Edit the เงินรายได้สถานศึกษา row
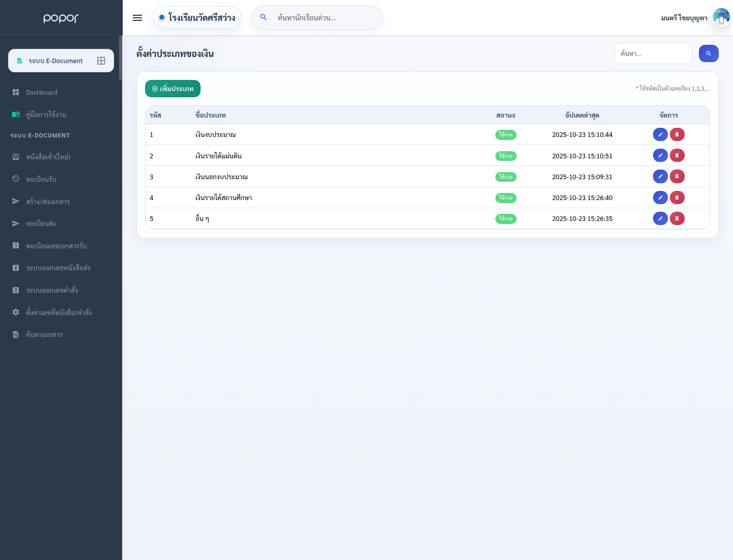Screen dimensions: 733x560 point(660,198)
